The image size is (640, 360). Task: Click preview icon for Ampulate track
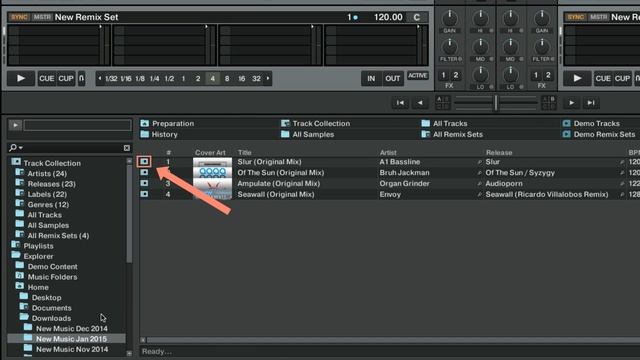144,183
